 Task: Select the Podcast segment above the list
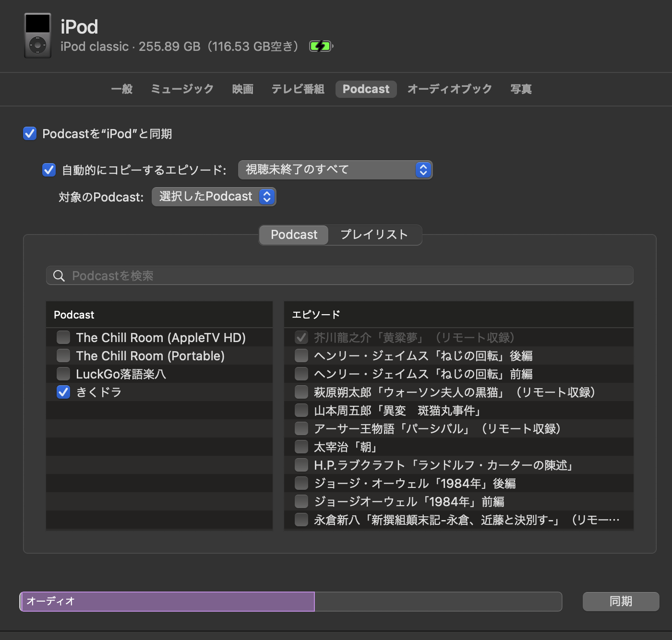point(294,235)
